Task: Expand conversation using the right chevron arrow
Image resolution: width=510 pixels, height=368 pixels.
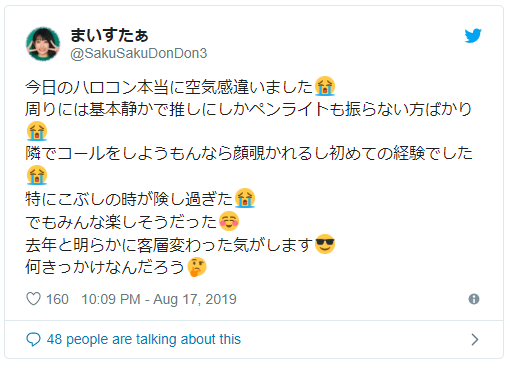Action: pos(475,339)
